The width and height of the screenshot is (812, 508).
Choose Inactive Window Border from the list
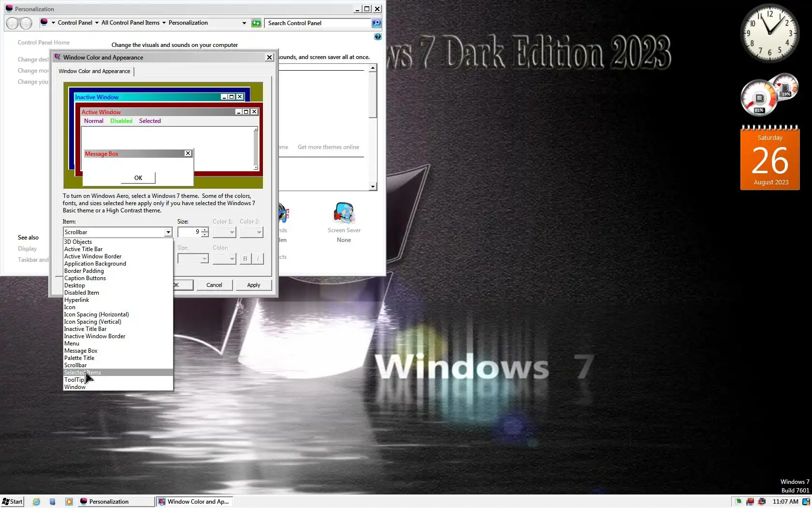pyautogui.click(x=118, y=336)
